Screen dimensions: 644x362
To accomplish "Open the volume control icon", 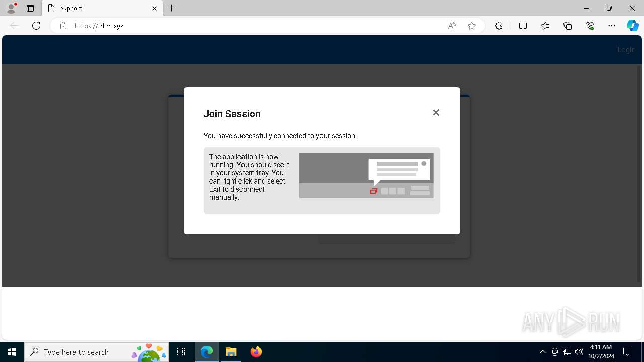I will [x=579, y=352].
